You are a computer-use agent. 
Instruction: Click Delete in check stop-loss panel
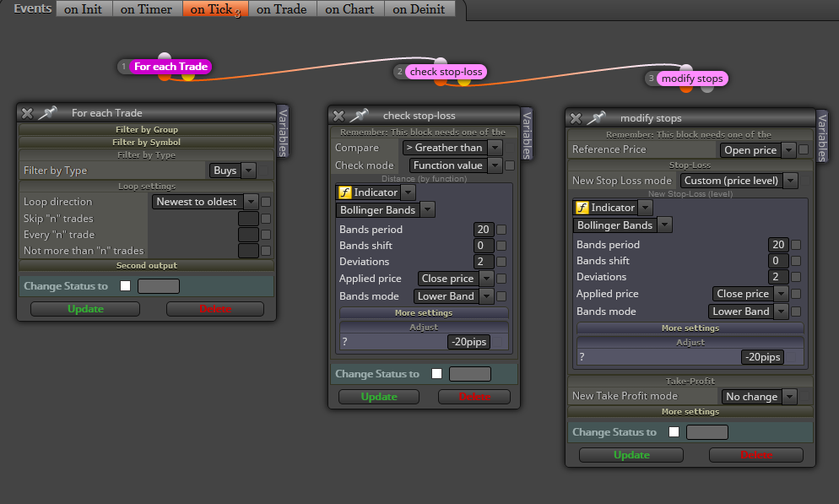click(474, 397)
